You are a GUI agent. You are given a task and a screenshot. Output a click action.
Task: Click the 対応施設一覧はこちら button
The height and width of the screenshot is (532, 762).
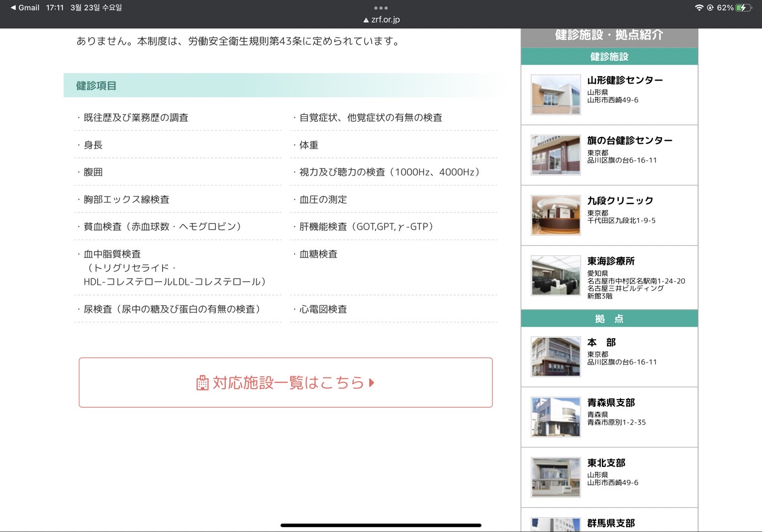point(286,382)
